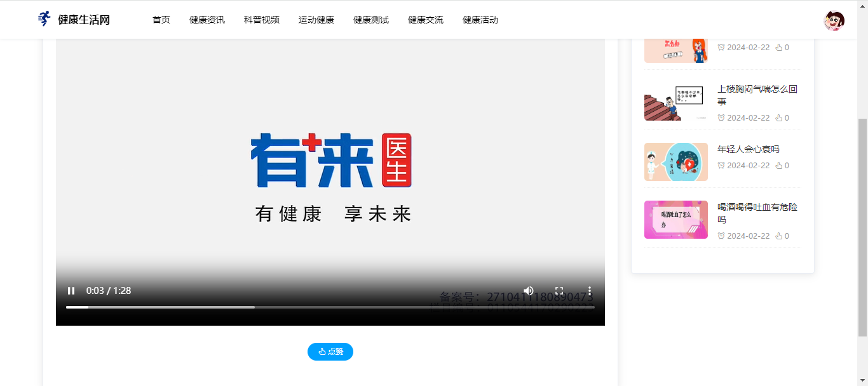Pause the video playback
Screen dimensions: 868x386
click(71, 291)
